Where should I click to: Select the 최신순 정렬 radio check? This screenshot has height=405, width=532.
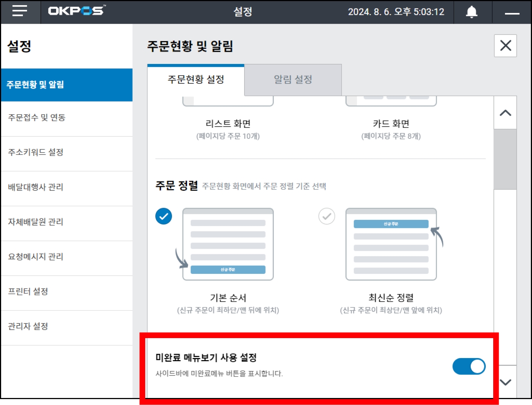(327, 216)
